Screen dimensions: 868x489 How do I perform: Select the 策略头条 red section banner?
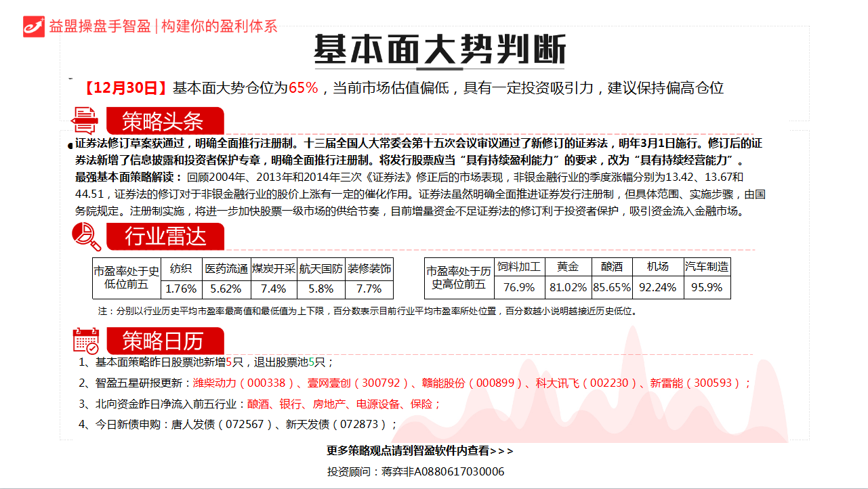click(164, 121)
